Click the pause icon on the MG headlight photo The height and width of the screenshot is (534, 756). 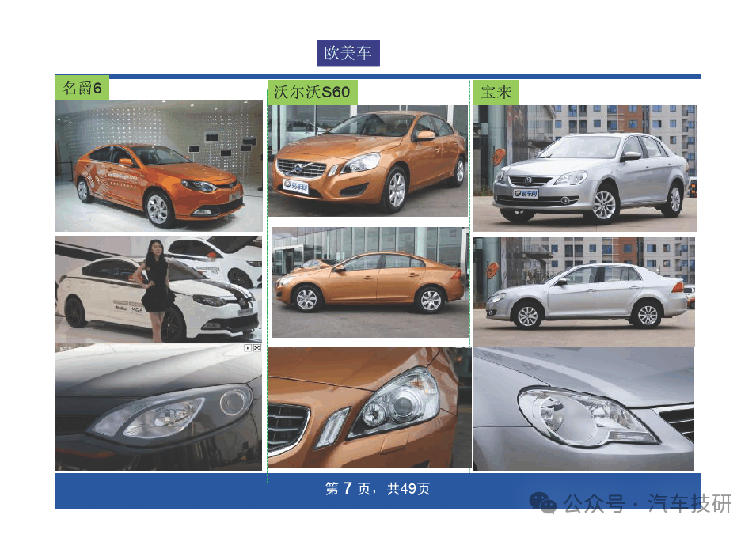248,348
